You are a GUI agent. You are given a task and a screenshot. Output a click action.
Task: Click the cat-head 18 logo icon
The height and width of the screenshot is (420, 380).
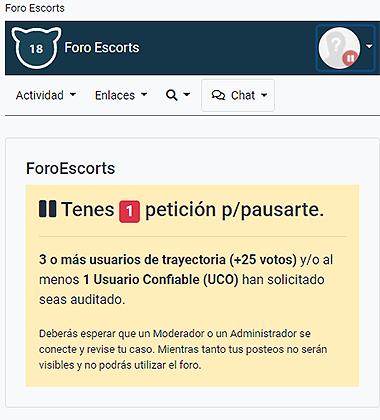(36, 48)
